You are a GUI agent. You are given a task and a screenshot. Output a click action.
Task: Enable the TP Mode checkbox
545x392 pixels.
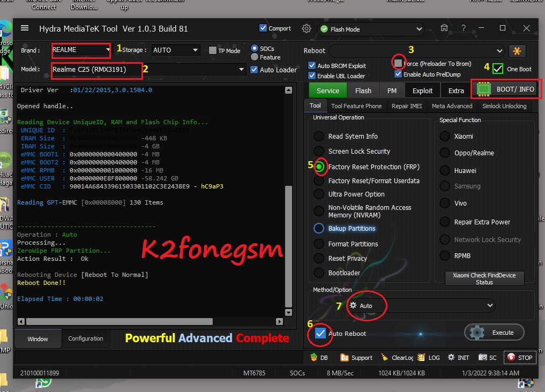click(212, 50)
